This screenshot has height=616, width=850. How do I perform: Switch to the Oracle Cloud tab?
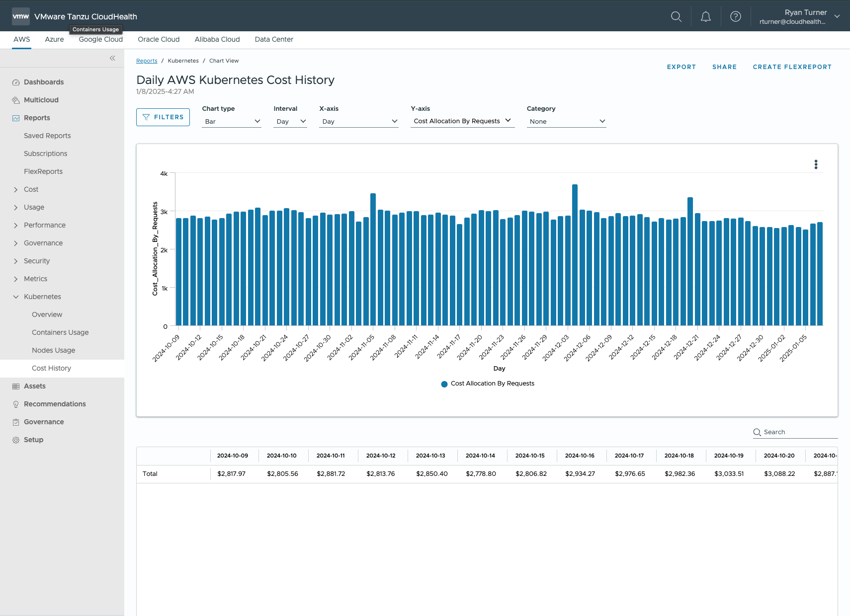[x=159, y=39]
